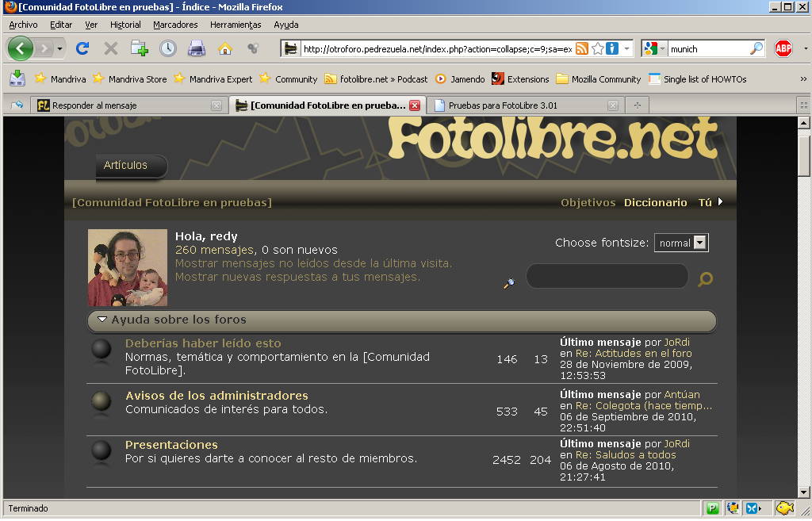Collapse the Ayuda sobre los foros category

pyautogui.click(x=102, y=320)
